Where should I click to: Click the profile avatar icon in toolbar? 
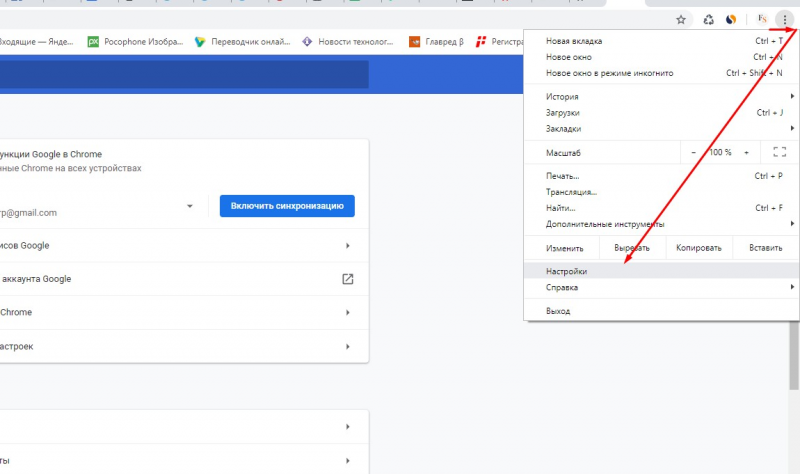[x=762, y=19]
